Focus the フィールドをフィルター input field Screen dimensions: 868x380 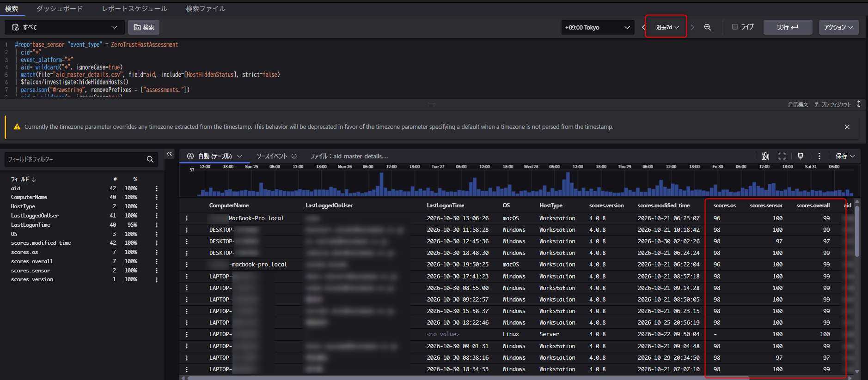75,159
